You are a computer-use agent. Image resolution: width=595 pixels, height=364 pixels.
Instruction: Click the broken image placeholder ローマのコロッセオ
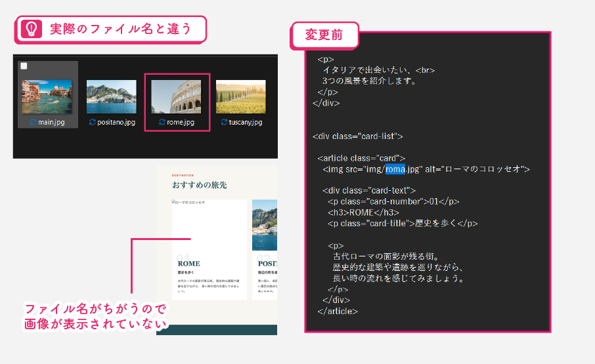[x=188, y=202]
